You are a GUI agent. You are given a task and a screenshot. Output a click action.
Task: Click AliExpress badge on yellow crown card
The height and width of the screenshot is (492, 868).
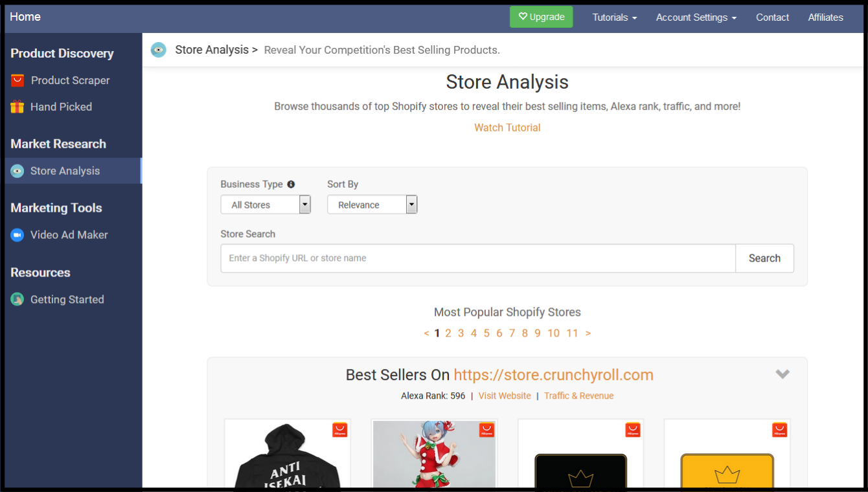[780, 430]
